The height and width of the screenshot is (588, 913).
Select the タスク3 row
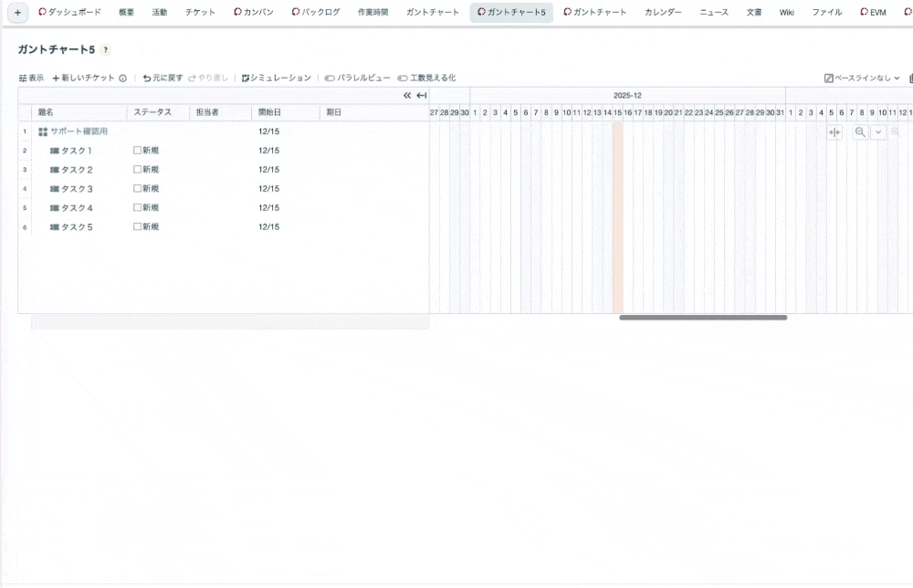77,189
